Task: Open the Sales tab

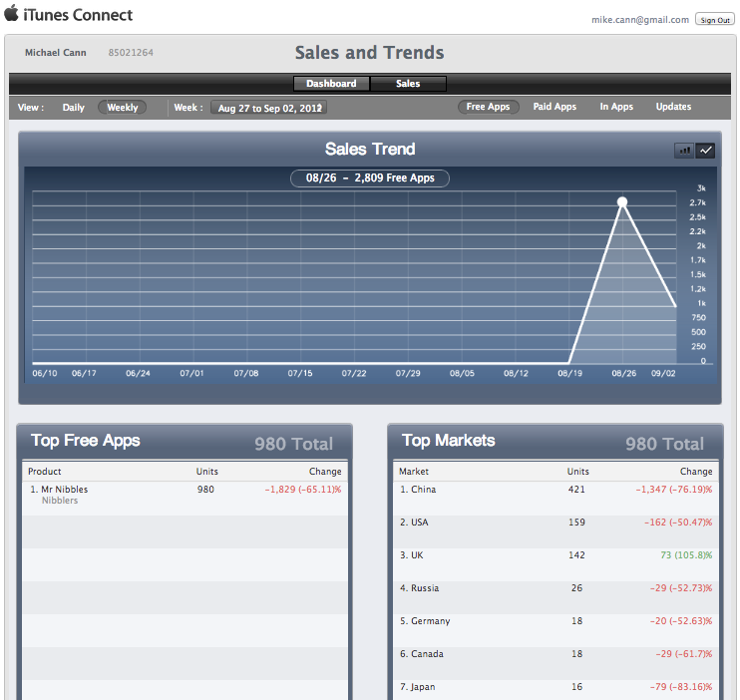Action: click(408, 84)
